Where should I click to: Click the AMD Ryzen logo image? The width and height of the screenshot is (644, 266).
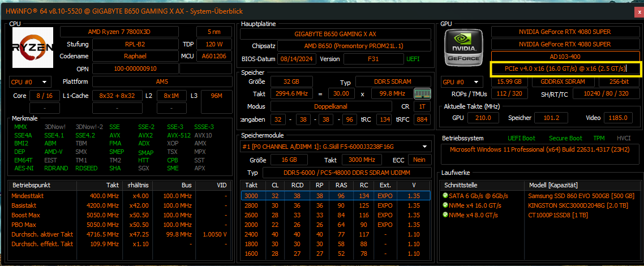(x=33, y=47)
